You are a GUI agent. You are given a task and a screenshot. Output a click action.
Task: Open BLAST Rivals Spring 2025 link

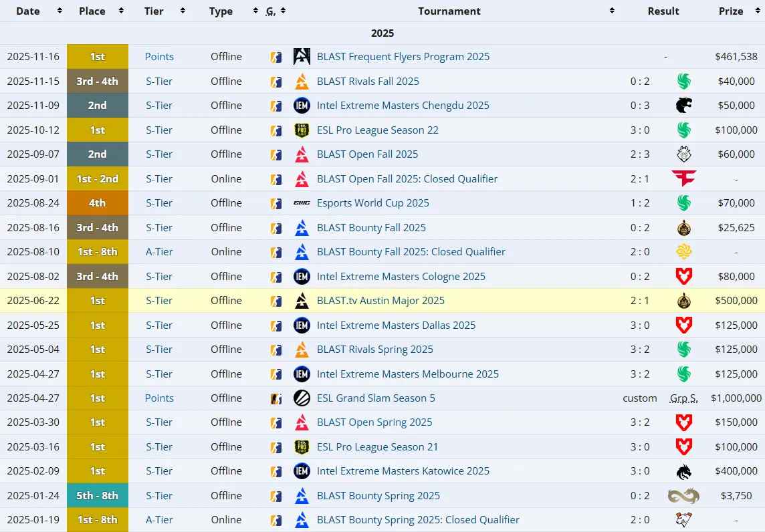[x=374, y=349]
